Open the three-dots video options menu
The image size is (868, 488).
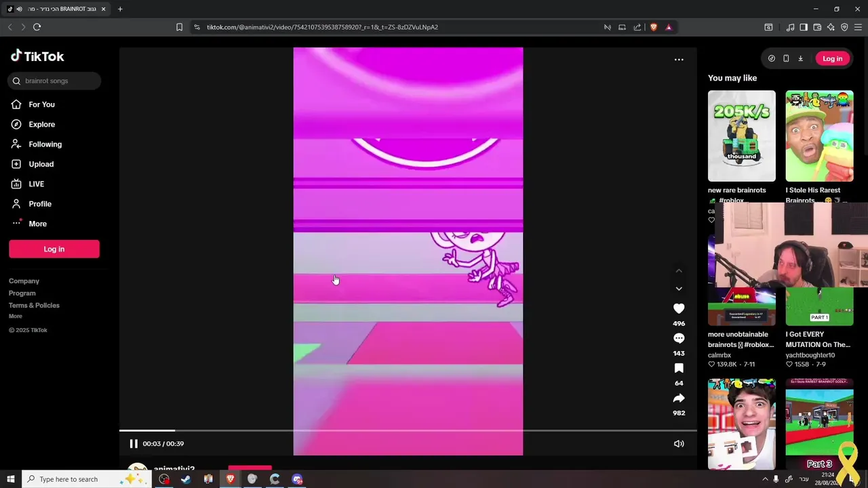[x=679, y=60]
